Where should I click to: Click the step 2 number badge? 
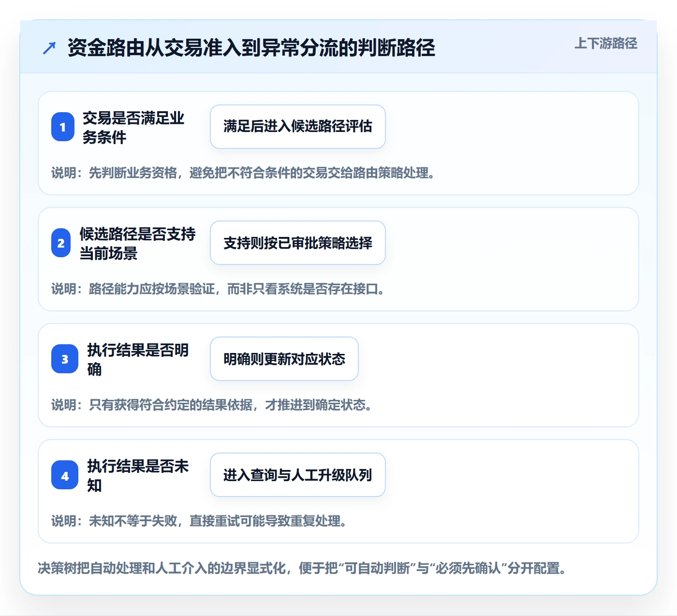tap(61, 243)
